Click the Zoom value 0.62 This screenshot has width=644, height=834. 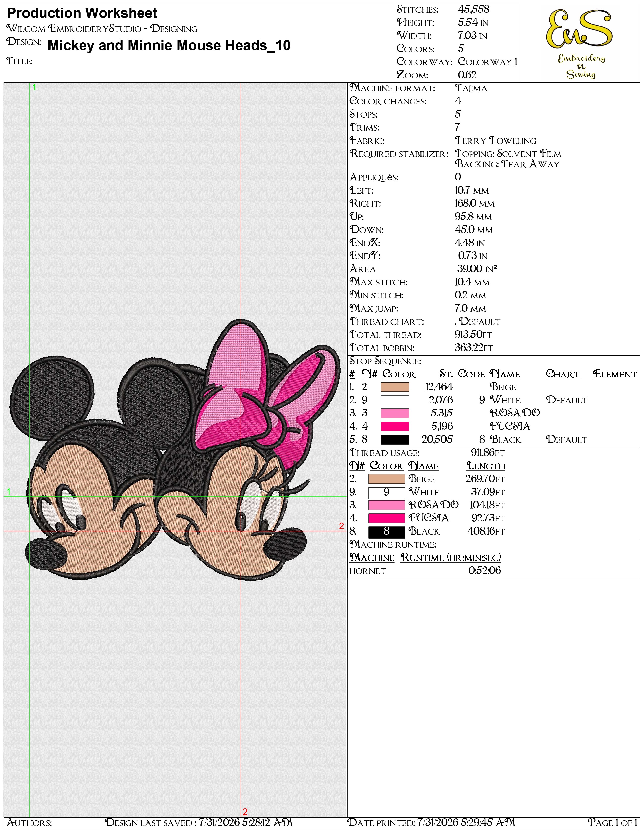pyautogui.click(x=467, y=75)
